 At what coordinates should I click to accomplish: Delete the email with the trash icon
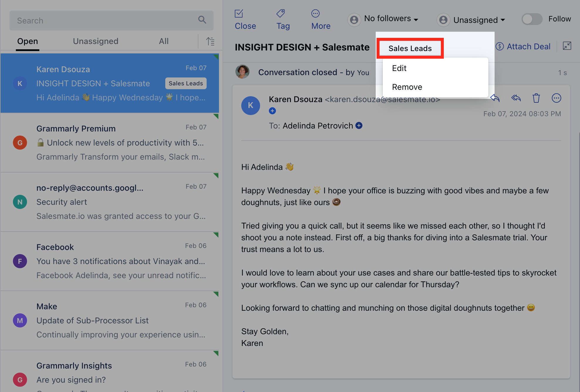pyautogui.click(x=536, y=98)
